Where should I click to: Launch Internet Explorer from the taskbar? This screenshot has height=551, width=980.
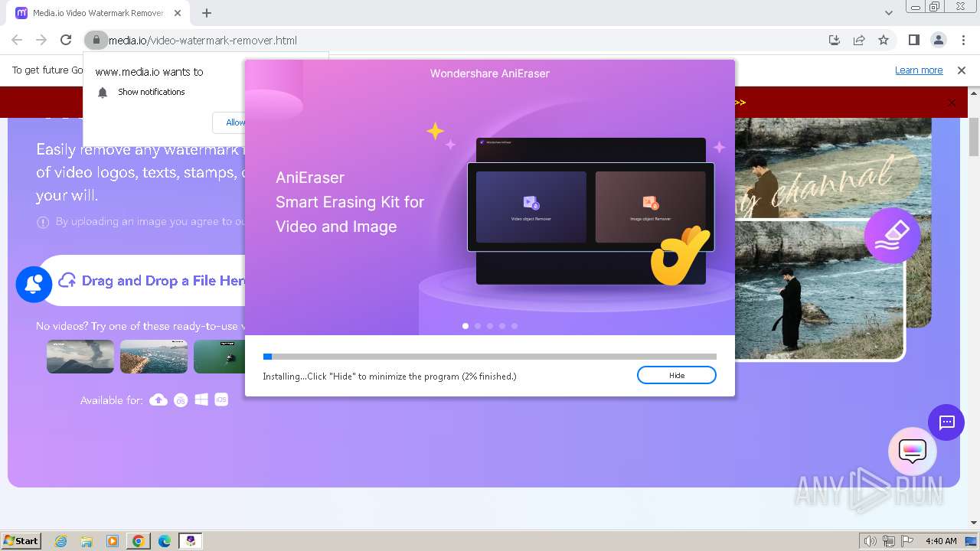[x=61, y=541]
